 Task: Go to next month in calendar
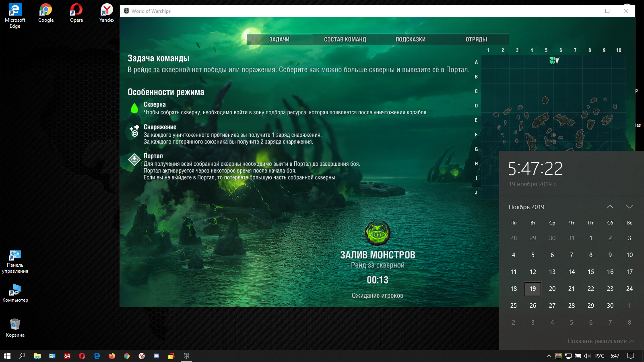(630, 207)
